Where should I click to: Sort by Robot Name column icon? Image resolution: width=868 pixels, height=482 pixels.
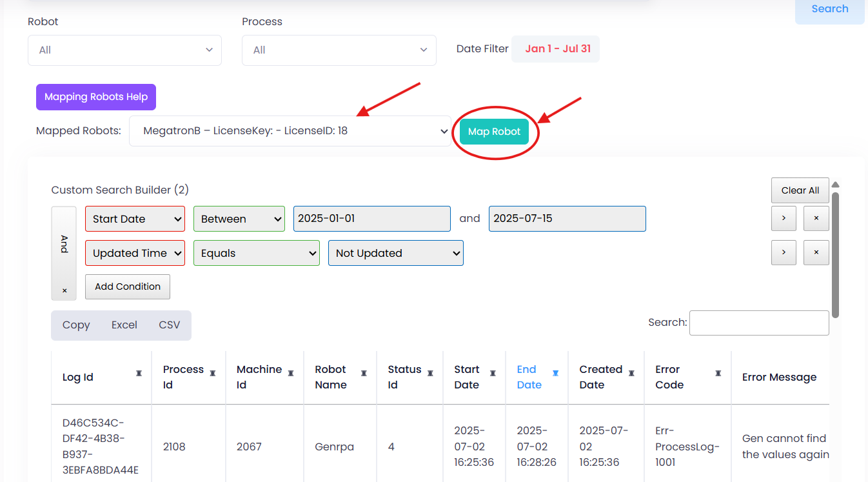coord(364,374)
